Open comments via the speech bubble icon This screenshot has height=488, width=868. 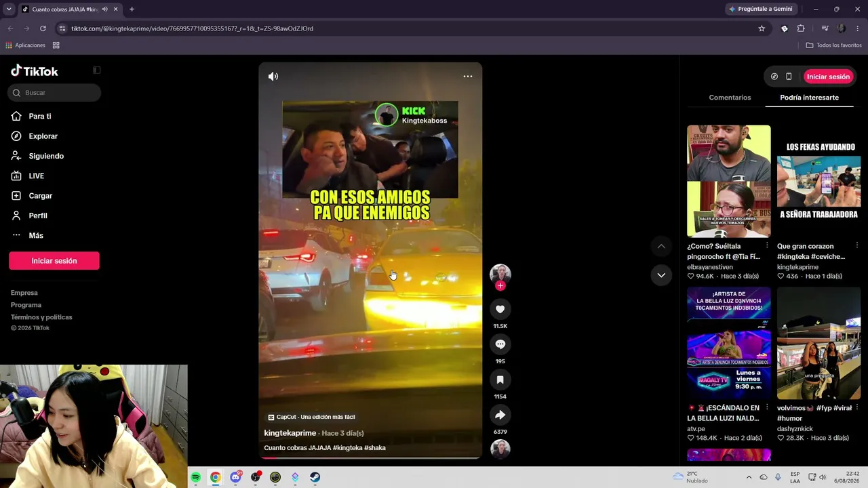pyautogui.click(x=500, y=344)
